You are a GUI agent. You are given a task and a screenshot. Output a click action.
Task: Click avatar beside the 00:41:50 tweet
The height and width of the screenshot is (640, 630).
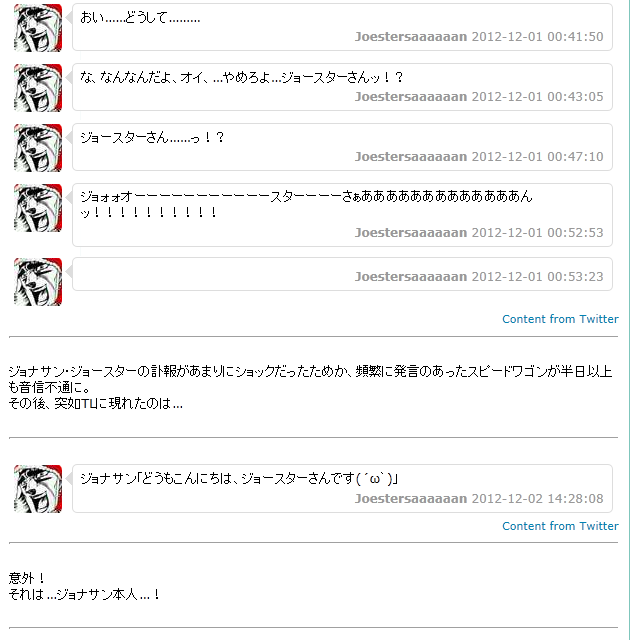click(x=38, y=28)
